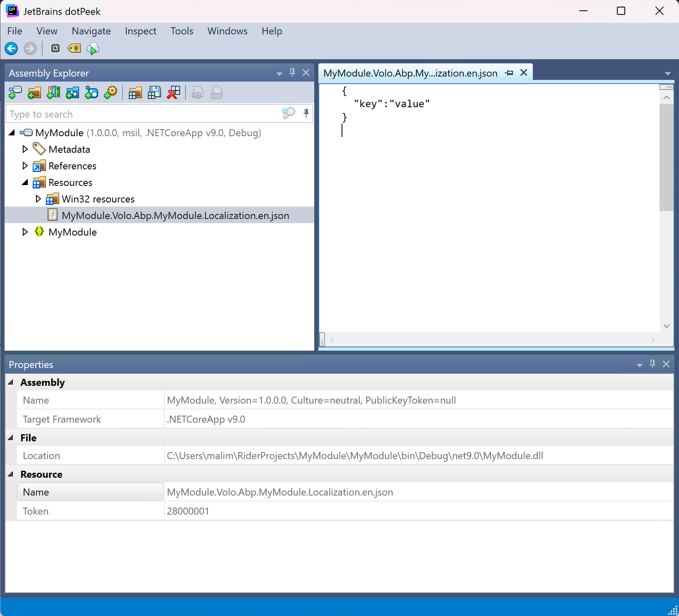Open the Inspect menu

(141, 31)
